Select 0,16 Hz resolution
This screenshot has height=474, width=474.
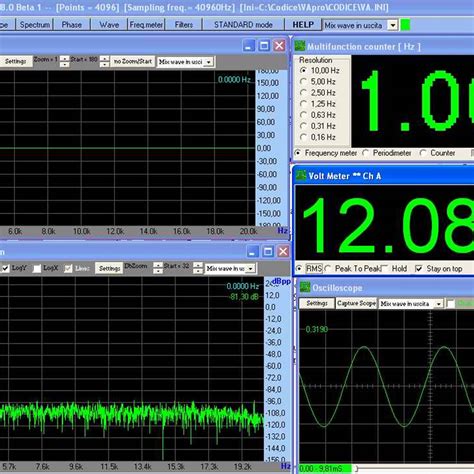(x=303, y=137)
